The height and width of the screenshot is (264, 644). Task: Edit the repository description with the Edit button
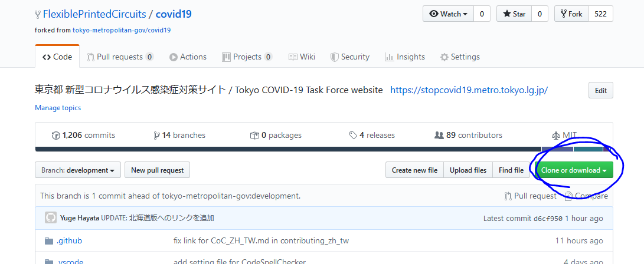[600, 91]
